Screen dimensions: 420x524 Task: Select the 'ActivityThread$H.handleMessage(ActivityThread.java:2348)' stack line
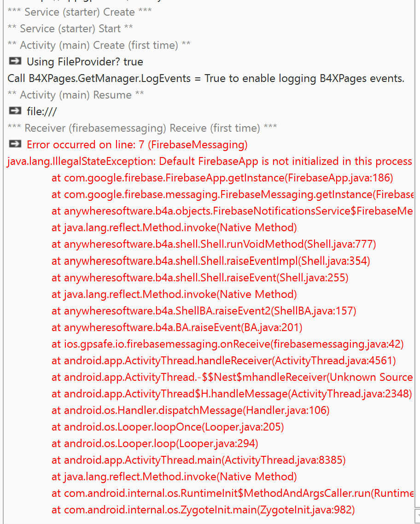tap(232, 394)
